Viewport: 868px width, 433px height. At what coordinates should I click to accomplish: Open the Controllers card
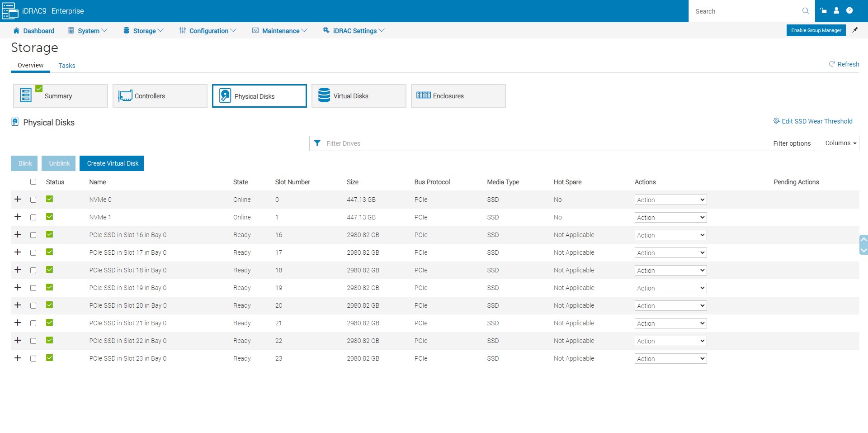160,96
